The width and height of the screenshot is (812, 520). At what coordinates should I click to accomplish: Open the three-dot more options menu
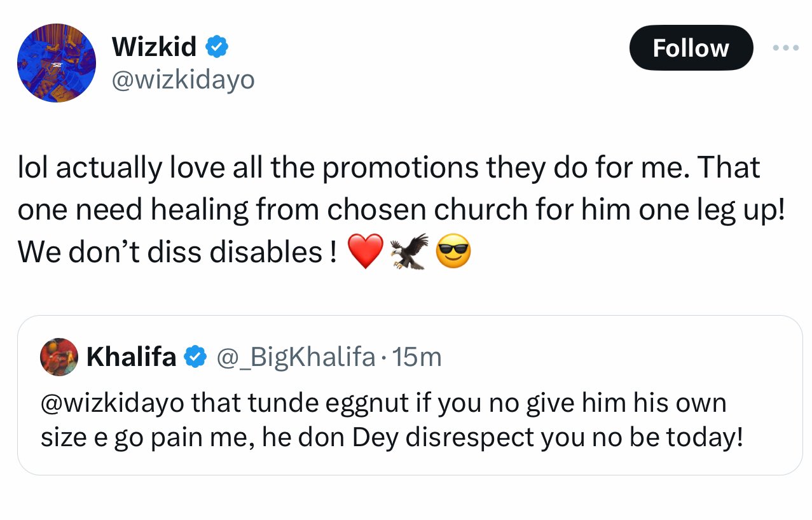785,48
